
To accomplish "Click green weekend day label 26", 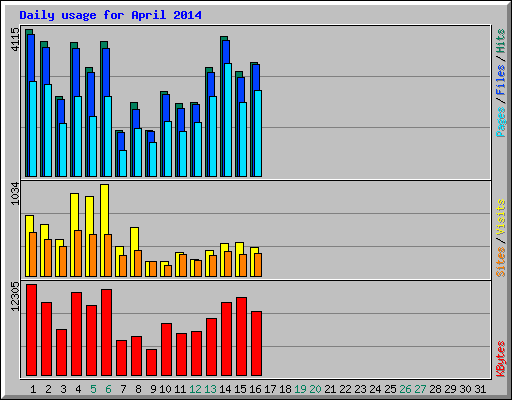I will point(405,389).
